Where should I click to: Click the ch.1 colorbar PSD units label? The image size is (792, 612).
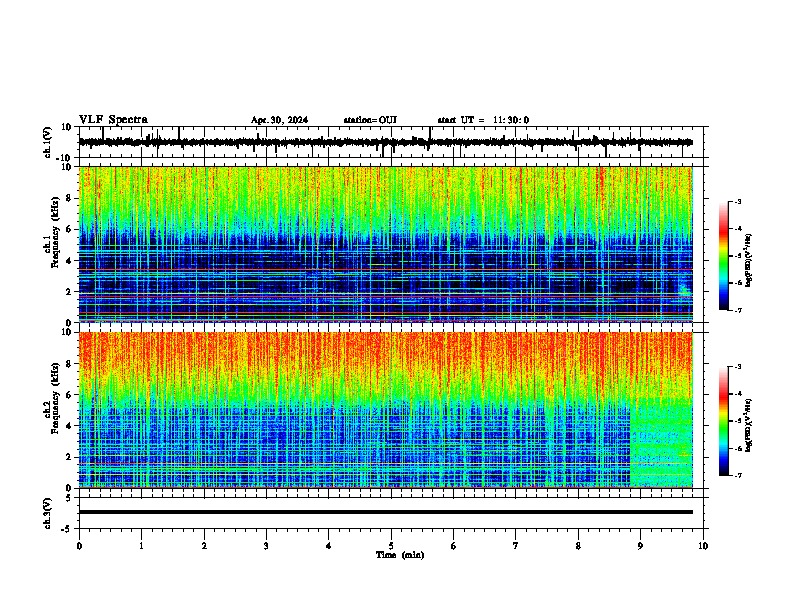click(748, 260)
